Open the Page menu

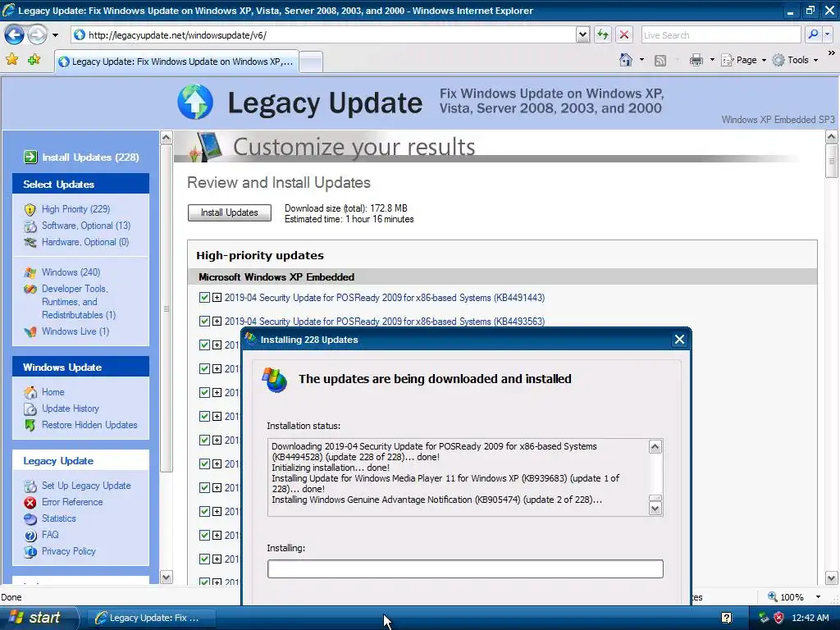(743, 60)
